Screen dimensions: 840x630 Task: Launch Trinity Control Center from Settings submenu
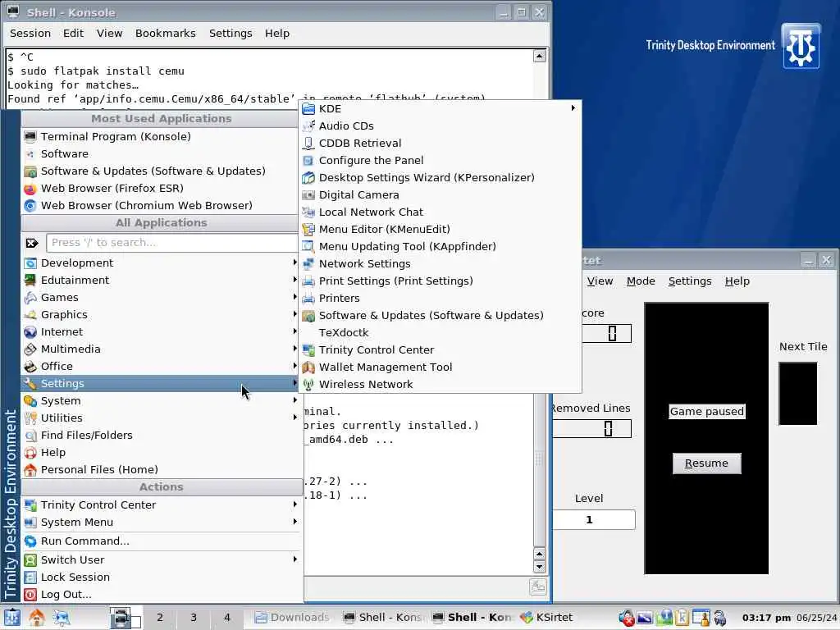(441, 349)
